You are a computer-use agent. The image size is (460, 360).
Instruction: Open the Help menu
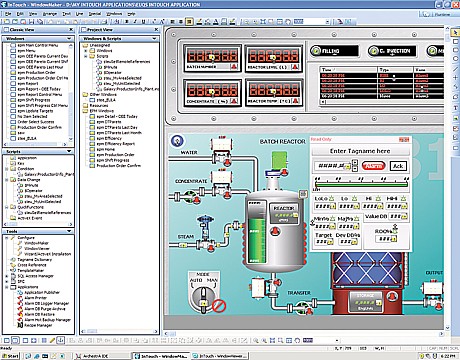pyautogui.click(x=131, y=14)
